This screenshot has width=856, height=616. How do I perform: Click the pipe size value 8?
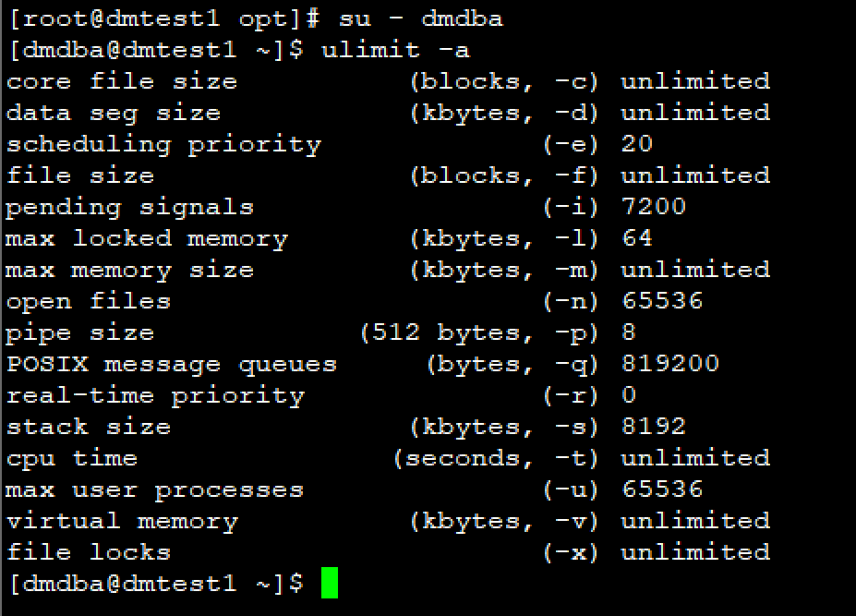[629, 332]
